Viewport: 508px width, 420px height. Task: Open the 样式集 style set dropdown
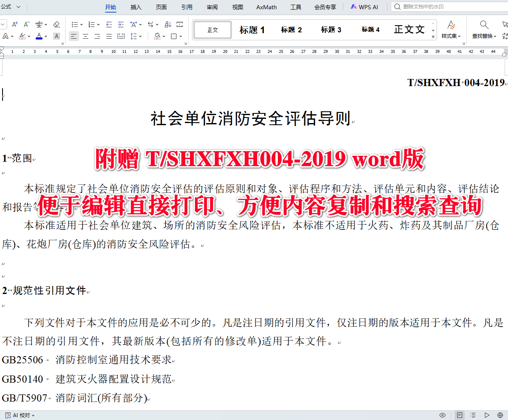click(x=451, y=29)
